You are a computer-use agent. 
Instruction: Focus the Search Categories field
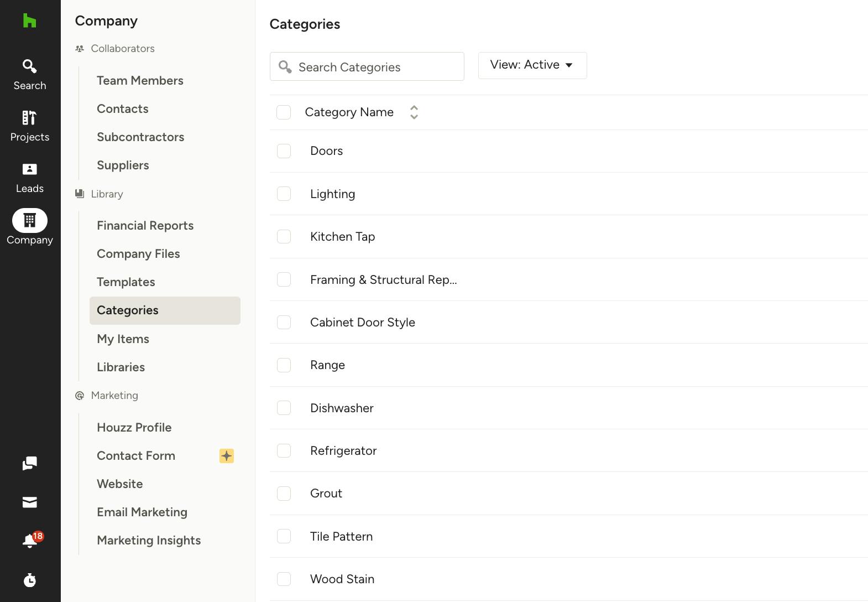[x=367, y=66]
